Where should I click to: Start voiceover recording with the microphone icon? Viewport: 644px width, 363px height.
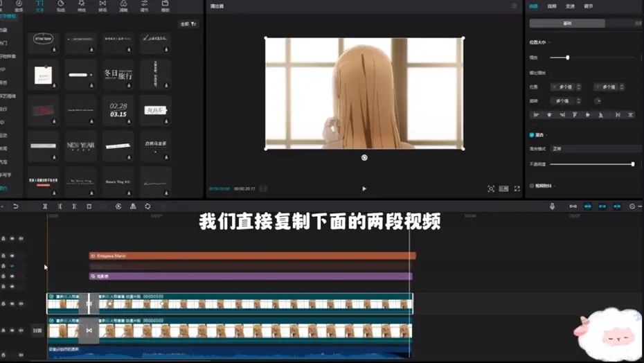552,206
